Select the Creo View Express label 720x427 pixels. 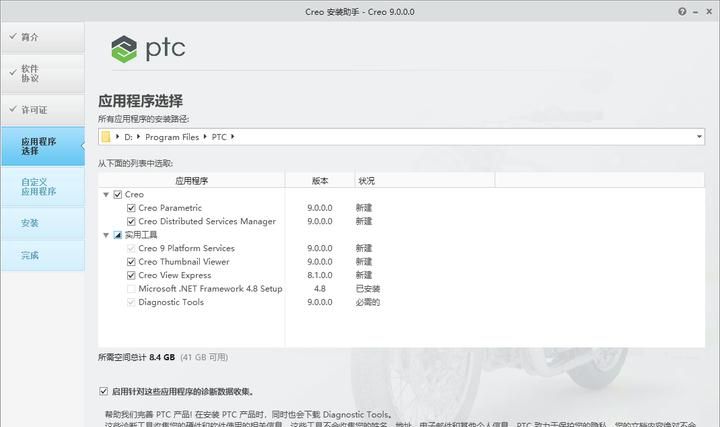[x=174, y=275]
